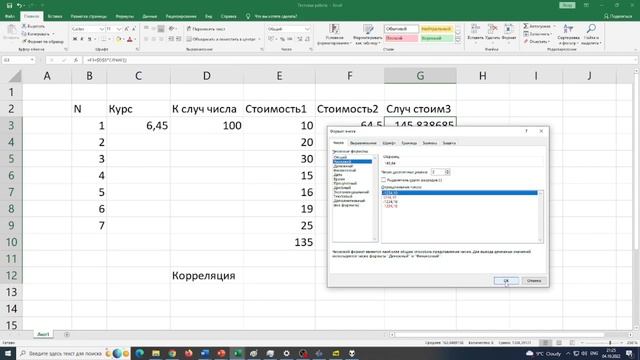Viewport: 640px width, 360px height.
Task: Switch to the Alignment tab in the Format Cells dialog
Action: point(363,143)
